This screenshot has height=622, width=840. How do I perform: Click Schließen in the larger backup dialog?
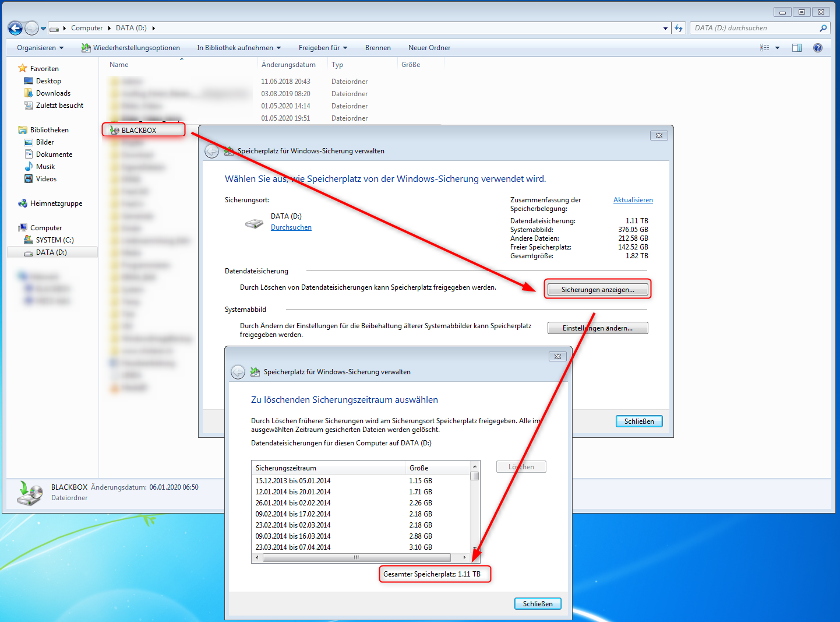click(x=639, y=421)
